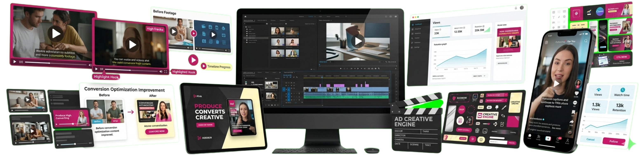Click the 1.3k Views stat tile
The width and height of the screenshot is (644, 161).
(x=596, y=107)
